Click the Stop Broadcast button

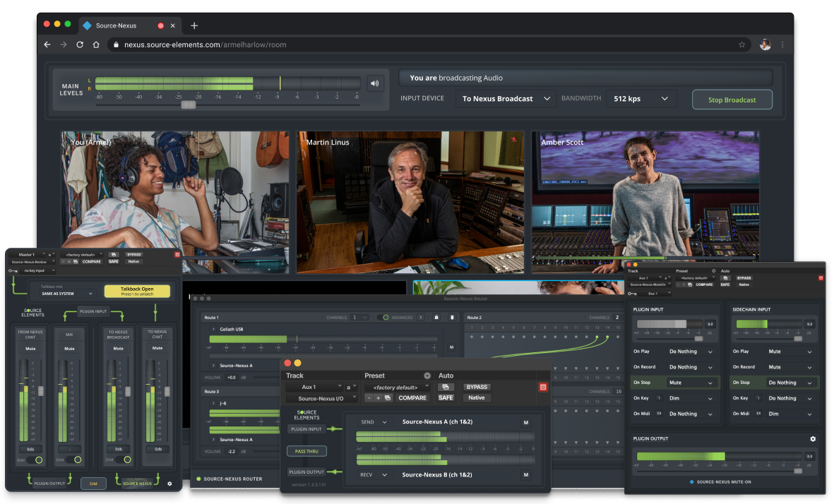pos(732,100)
